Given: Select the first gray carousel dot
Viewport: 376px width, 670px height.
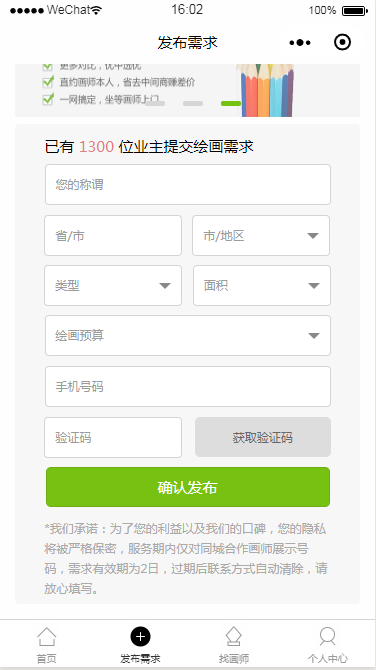Looking at the screenshot, I should [155, 103].
